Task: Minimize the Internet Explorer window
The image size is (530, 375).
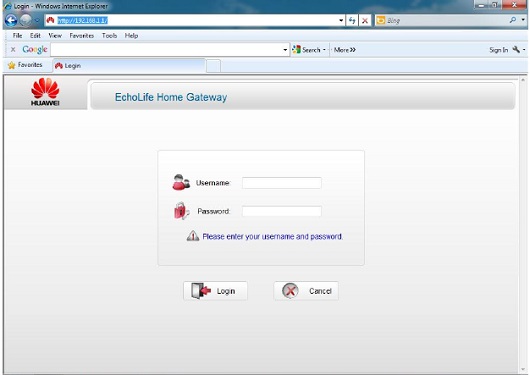Action: click(x=482, y=5)
